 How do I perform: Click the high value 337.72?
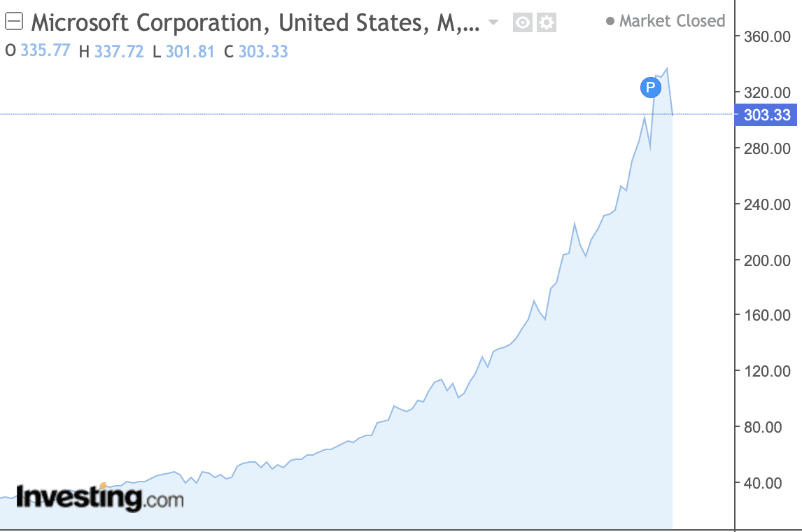tap(120, 51)
